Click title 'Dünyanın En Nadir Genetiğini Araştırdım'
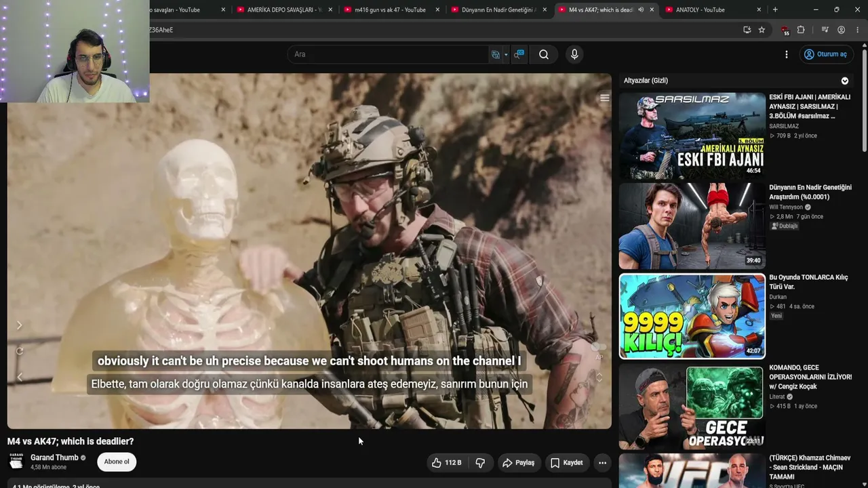The height and width of the screenshot is (488, 868). 810,192
